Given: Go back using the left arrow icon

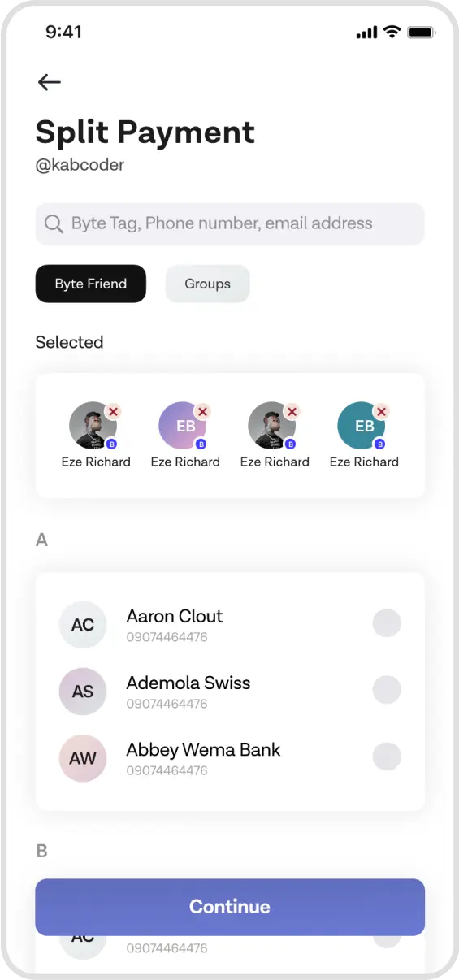Looking at the screenshot, I should [x=50, y=81].
